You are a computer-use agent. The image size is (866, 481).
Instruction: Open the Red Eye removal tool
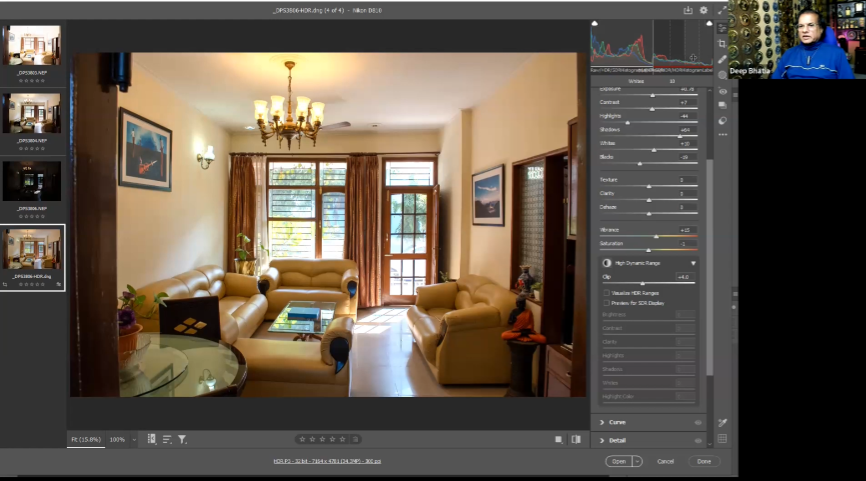(x=722, y=91)
